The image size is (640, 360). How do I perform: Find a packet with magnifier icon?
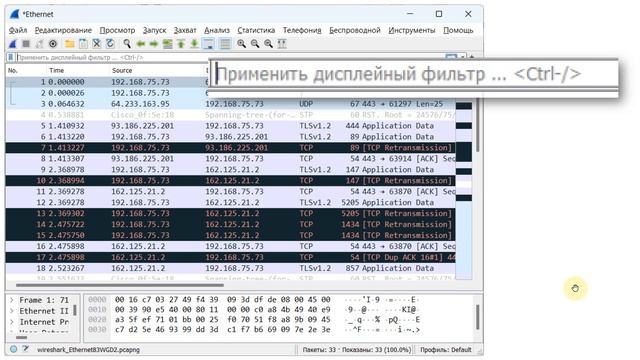127,44
